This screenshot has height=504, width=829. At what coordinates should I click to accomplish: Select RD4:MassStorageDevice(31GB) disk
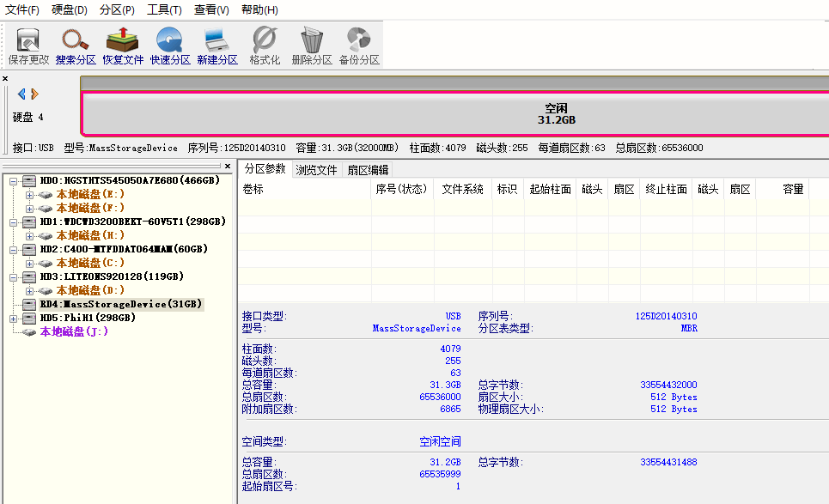[121, 304]
